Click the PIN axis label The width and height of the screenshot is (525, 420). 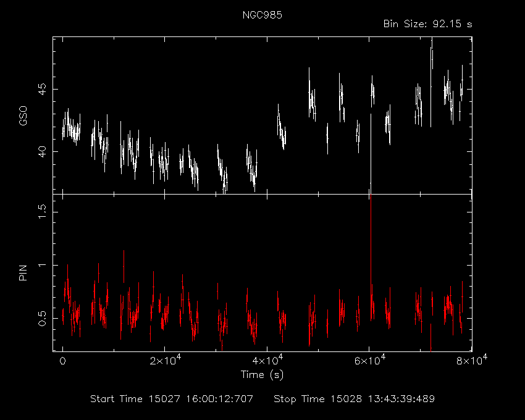[x=23, y=273]
